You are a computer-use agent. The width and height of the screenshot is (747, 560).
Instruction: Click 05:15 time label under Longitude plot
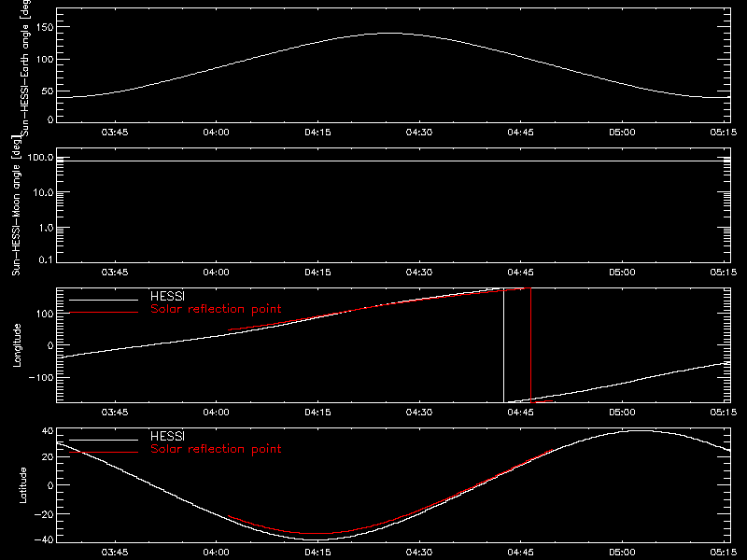pyautogui.click(x=723, y=412)
